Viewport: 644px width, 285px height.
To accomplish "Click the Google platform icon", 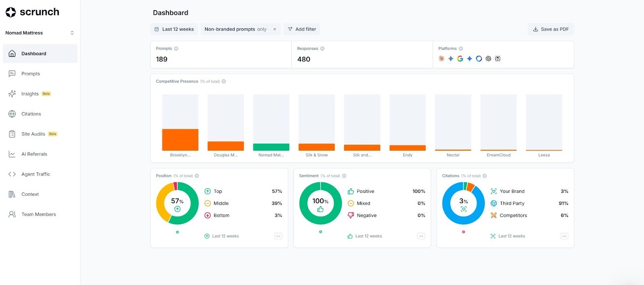I will point(460,59).
